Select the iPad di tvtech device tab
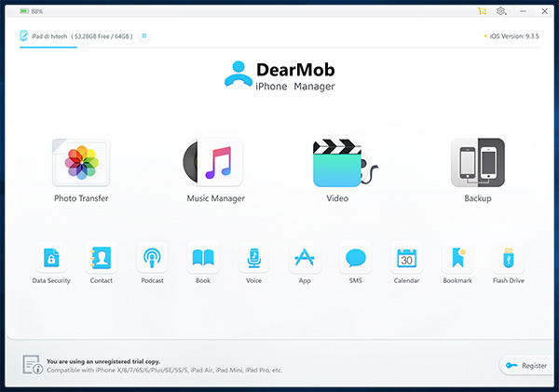The width and height of the screenshot is (559, 392). point(76,36)
